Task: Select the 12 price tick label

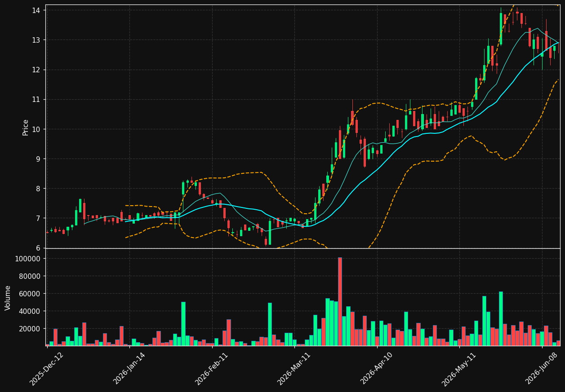Action: tap(36, 70)
